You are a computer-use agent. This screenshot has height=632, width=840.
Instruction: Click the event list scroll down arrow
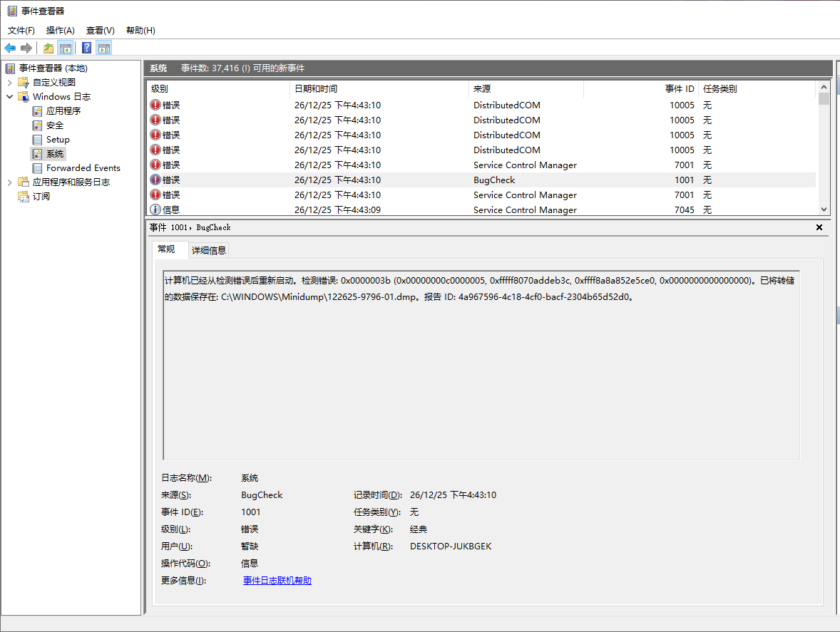click(824, 209)
